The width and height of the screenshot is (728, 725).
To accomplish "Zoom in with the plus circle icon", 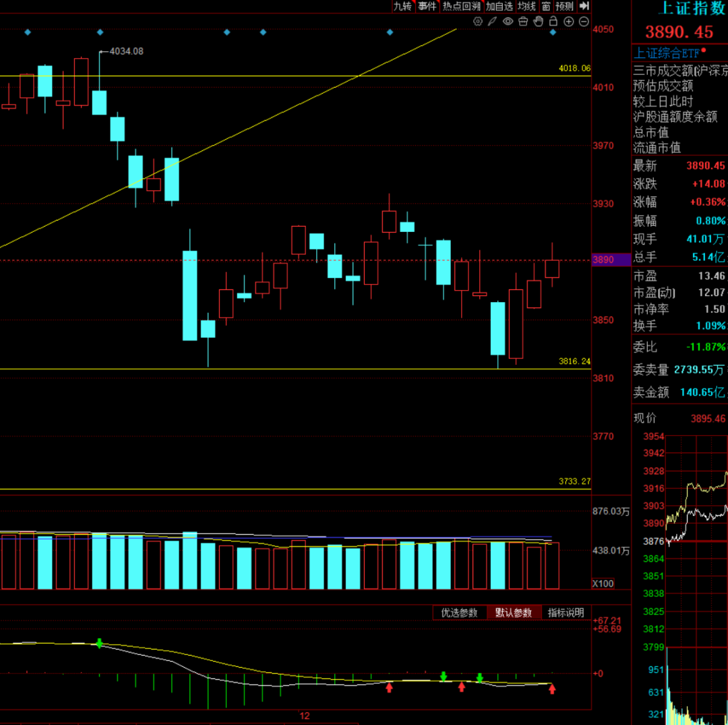I will tap(568, 22).
